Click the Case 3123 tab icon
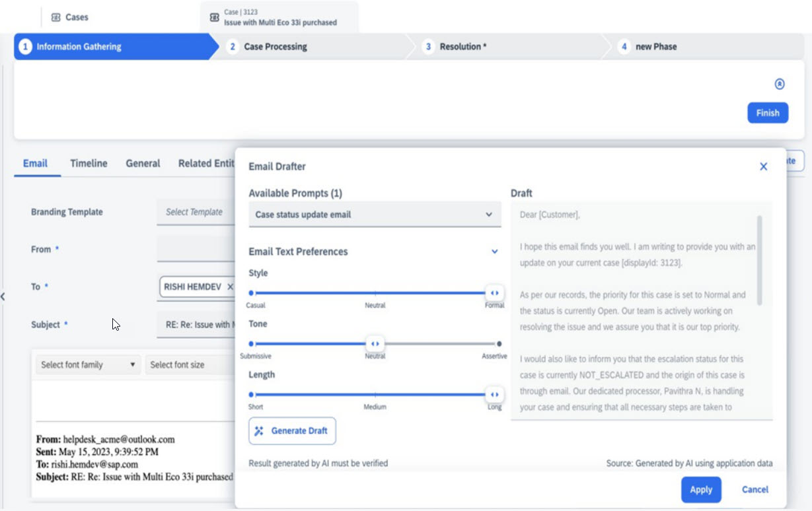Screen dimensions: 812x511 pyautogui.click(x=214, y=17)
